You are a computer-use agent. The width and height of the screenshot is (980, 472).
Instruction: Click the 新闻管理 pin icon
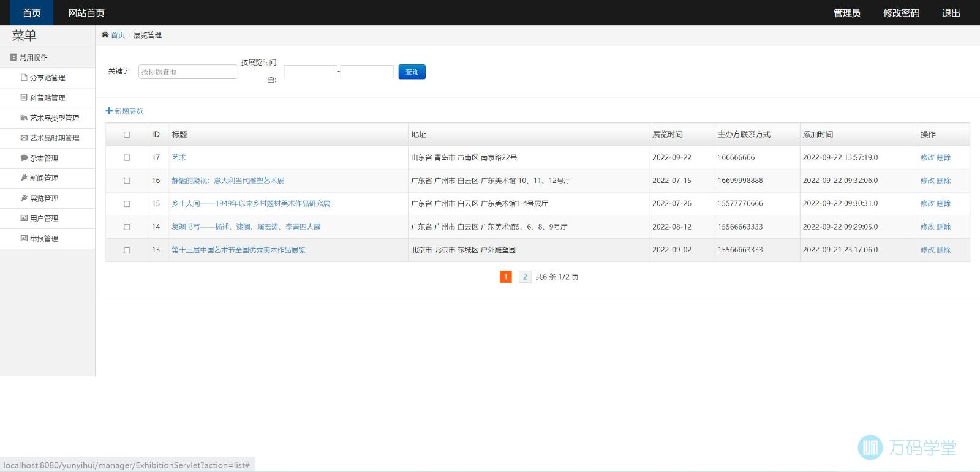[24, 178]
